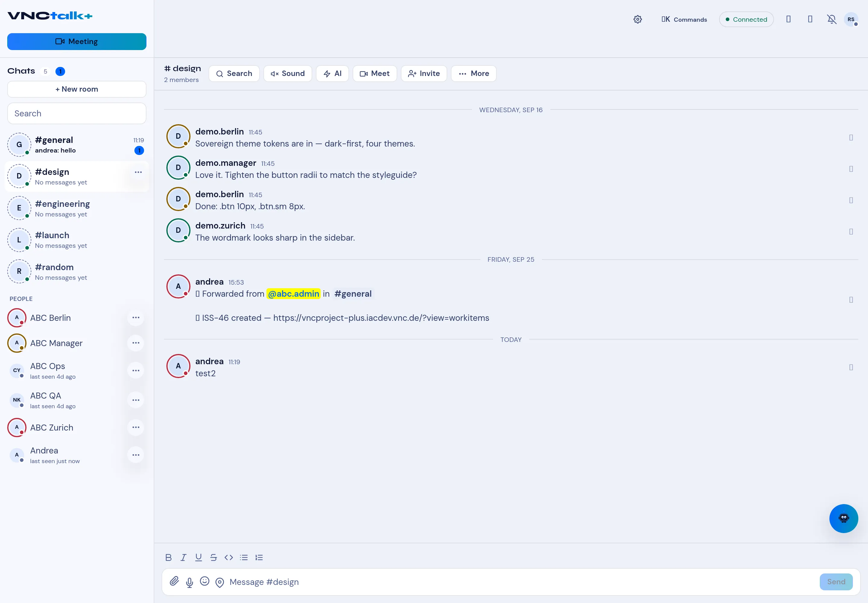
Task: Open the RS user avatar menu
Action: (x=851, y=19)
